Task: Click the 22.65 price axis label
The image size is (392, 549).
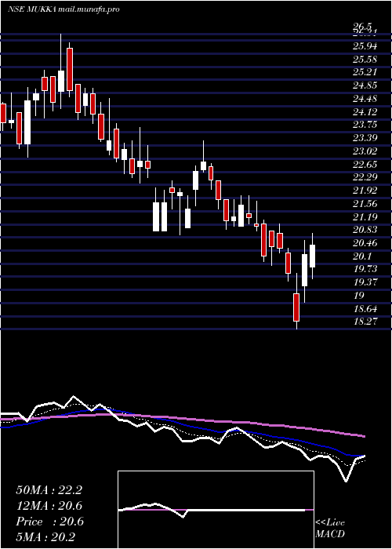Action: click(x=365, y=164)
